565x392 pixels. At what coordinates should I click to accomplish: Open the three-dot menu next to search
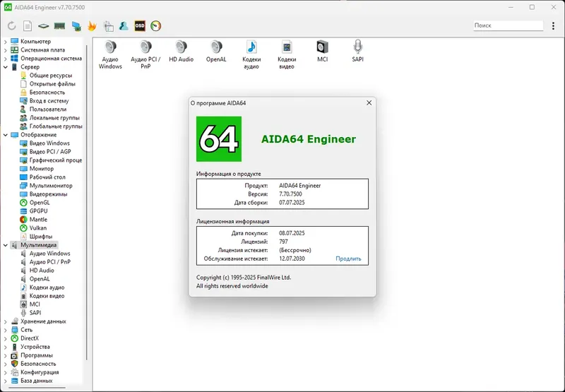click(553, 25)
